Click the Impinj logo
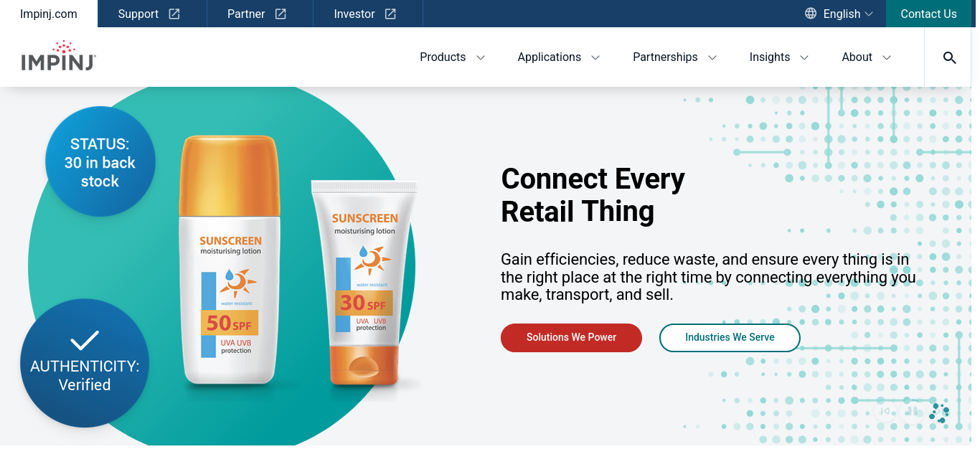This screenshot has width=980, height=467. coord(58,56)
